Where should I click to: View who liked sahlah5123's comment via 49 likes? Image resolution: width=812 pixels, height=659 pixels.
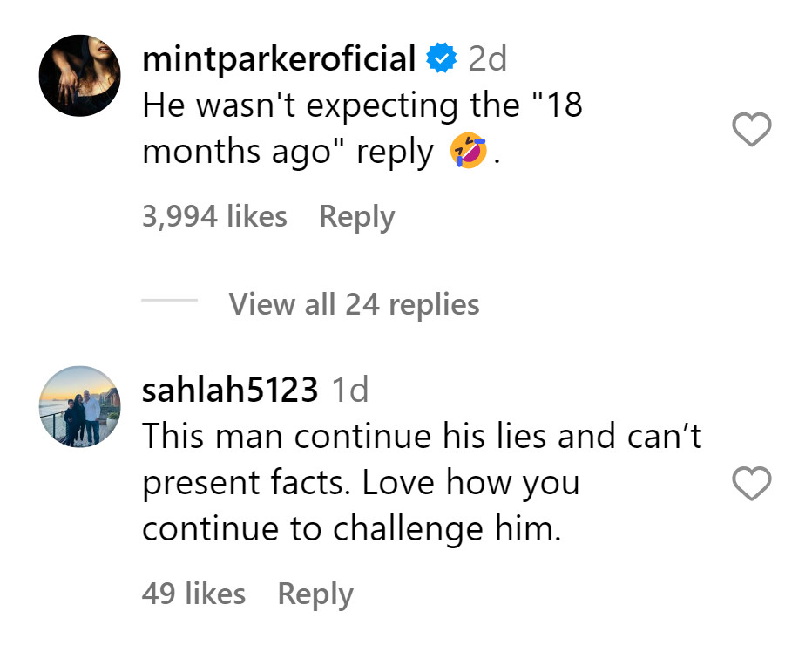193,594
